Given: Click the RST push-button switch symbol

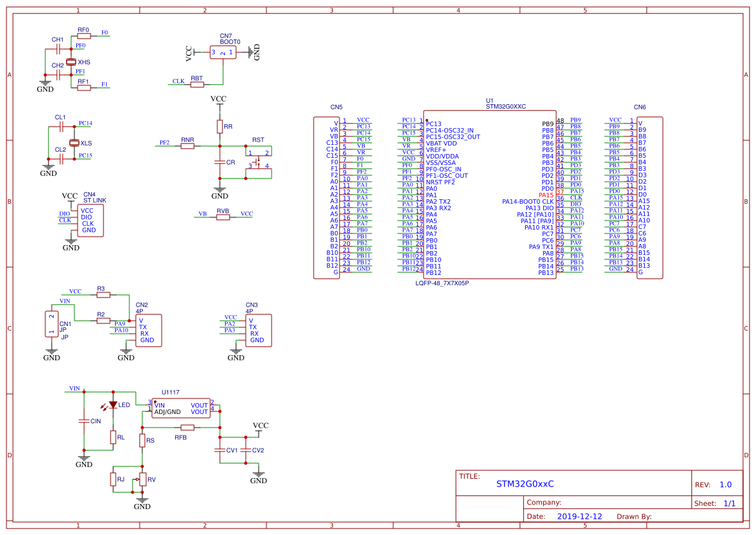Looking at the screenshot, I should 259,159.
